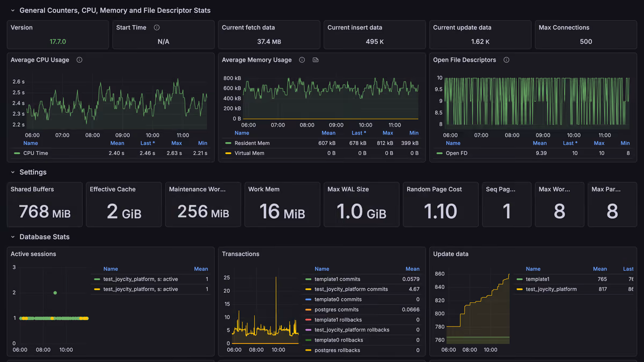The height and width of the screenshot is (362, 644).
Task: Collapse the Database Stats row chevron
Action: [x=13, y=237]
